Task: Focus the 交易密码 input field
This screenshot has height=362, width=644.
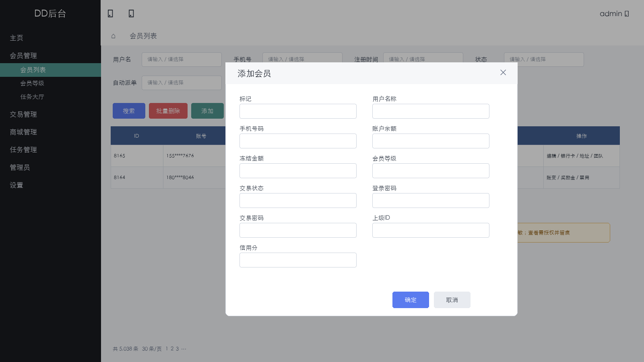Action: pyautogui.click(x=298, y=230)
